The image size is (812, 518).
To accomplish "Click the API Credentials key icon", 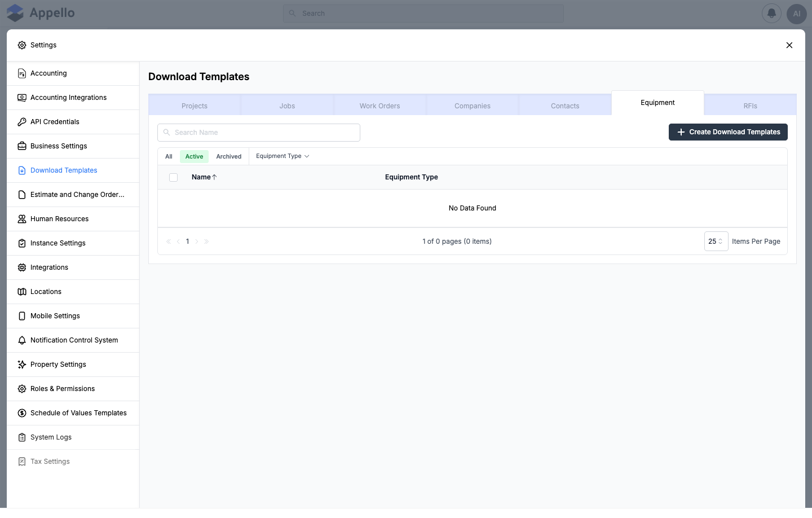I will click(22, 122).
